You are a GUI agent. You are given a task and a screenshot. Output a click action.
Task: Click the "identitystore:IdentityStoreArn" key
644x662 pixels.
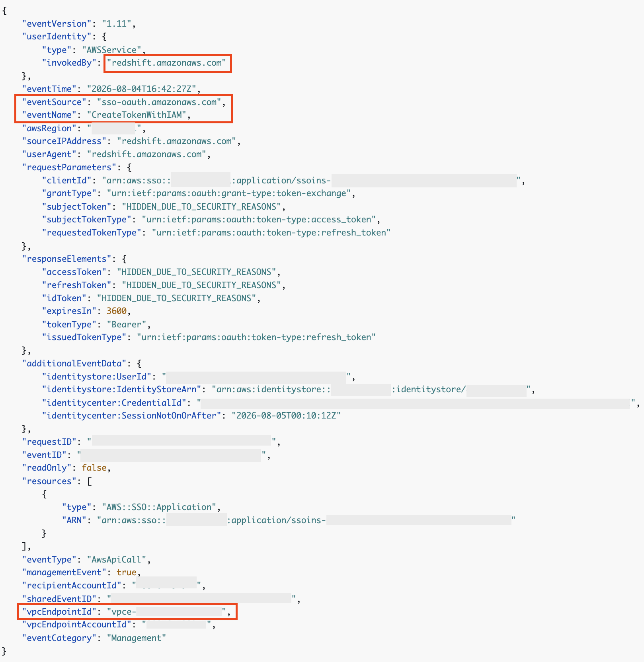click(122, 389)
